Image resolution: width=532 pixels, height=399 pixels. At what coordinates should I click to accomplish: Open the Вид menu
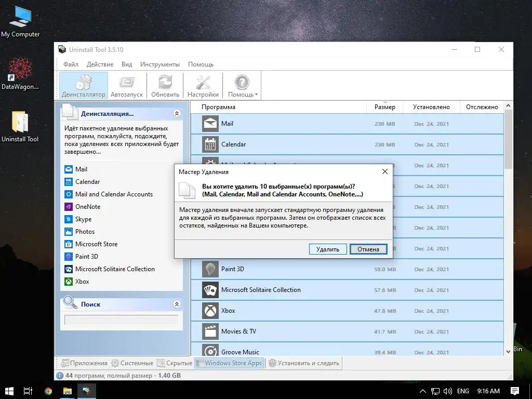pyautogui.click(x=127, y=64)
